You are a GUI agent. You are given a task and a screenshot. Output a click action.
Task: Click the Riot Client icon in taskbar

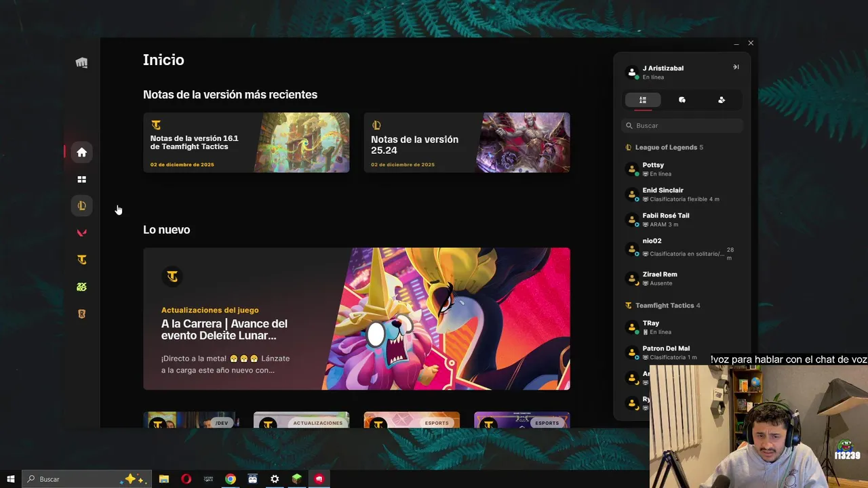click(319, 479)
